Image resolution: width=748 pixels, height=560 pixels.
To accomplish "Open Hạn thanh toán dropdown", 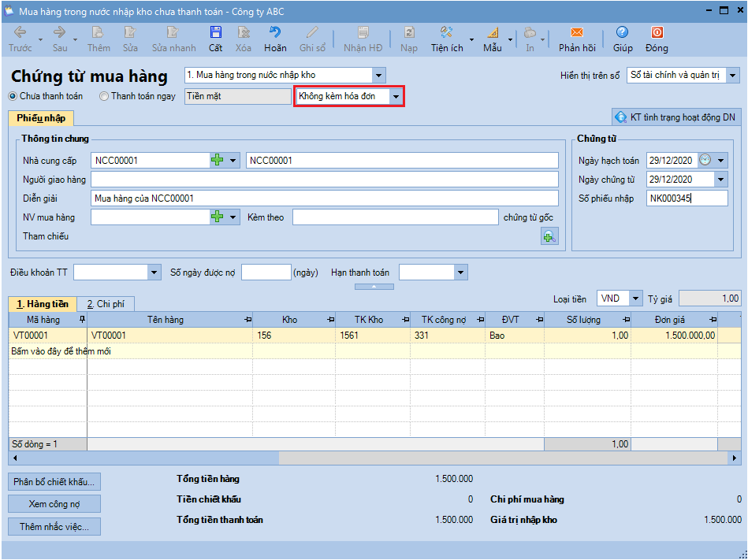I will pos(460,273).
